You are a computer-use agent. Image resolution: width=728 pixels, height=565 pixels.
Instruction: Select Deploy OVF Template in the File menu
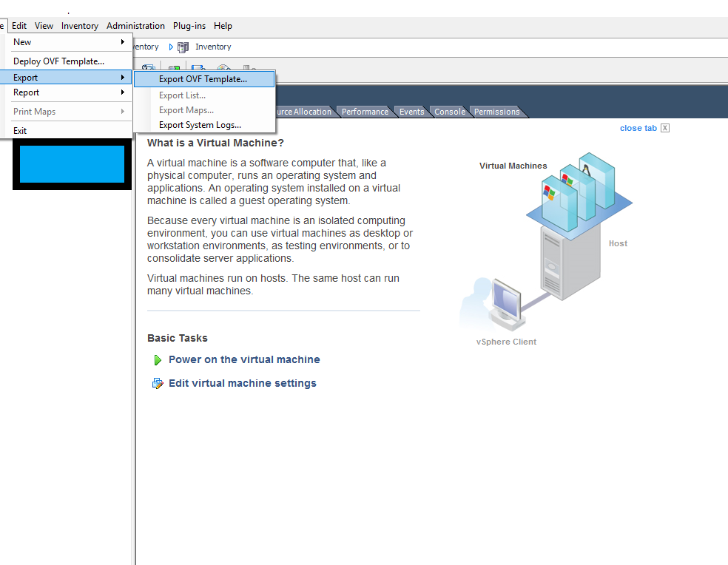(58, 61)
